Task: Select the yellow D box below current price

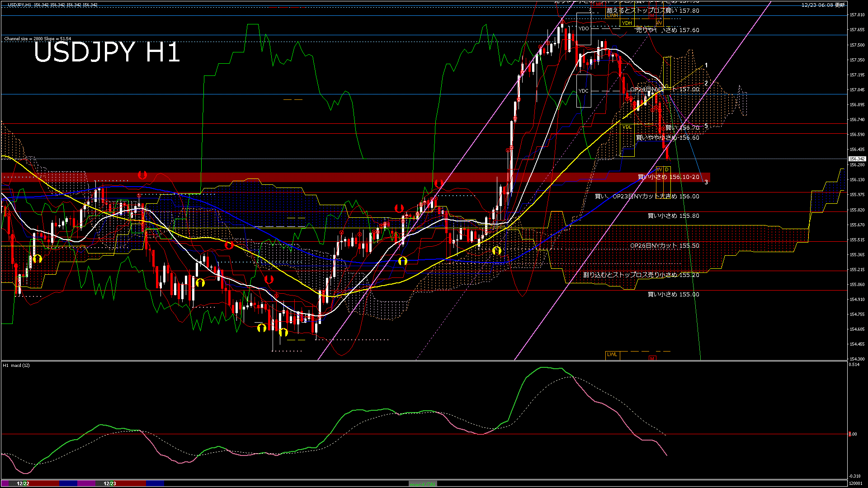Action: (x=667, y=170)
